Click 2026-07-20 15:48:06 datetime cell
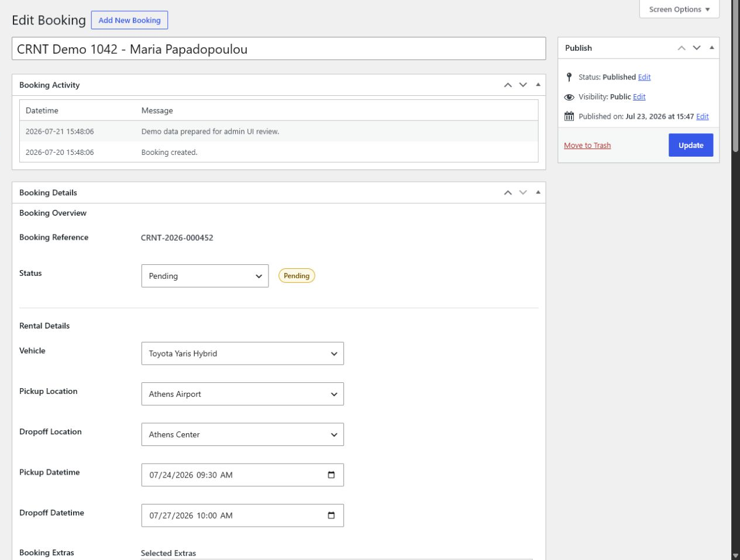This screenshot has width=740, height=560. click(x=60, y=152)
